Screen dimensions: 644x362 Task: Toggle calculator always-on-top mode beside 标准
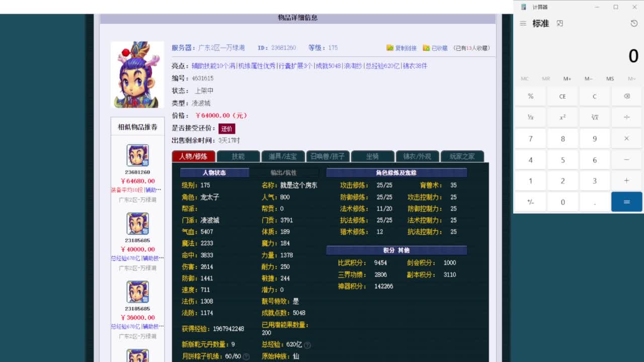click(559, 23)
